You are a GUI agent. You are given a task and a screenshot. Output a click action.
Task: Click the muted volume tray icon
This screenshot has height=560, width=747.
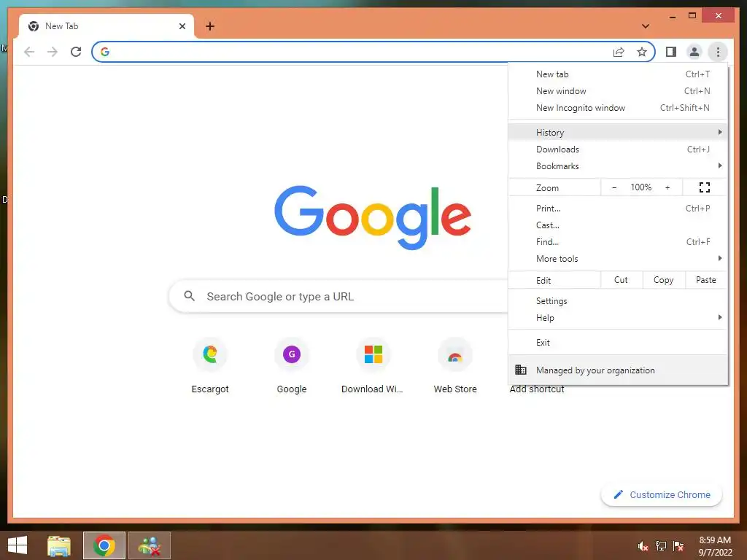click(643, 546)
